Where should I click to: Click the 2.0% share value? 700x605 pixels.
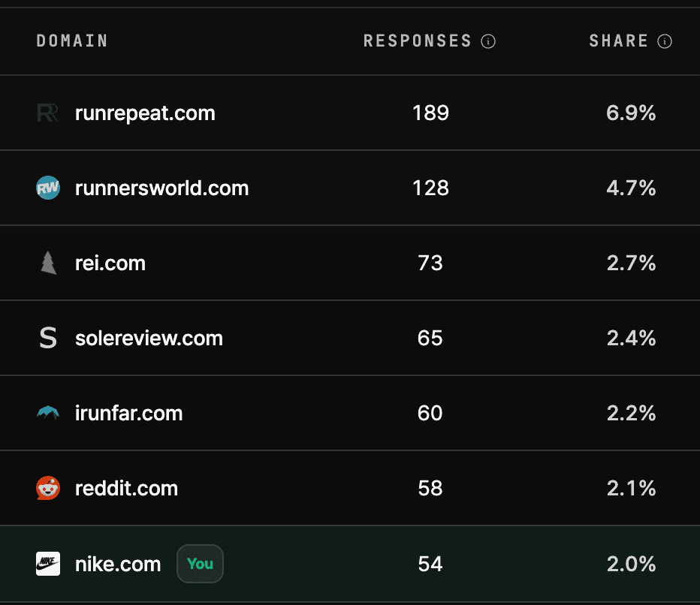tap(631, 564)
